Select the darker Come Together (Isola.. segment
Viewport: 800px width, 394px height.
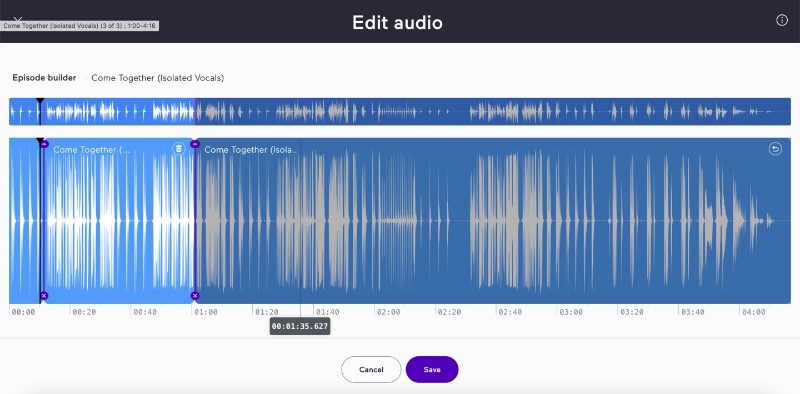point(493,221)
